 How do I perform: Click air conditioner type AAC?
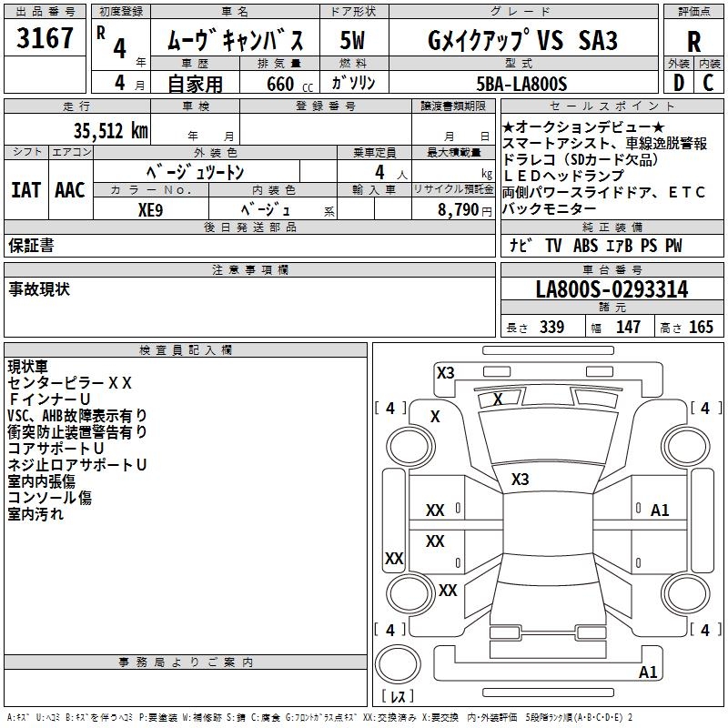pyautogui.click(x=70, y=190)
